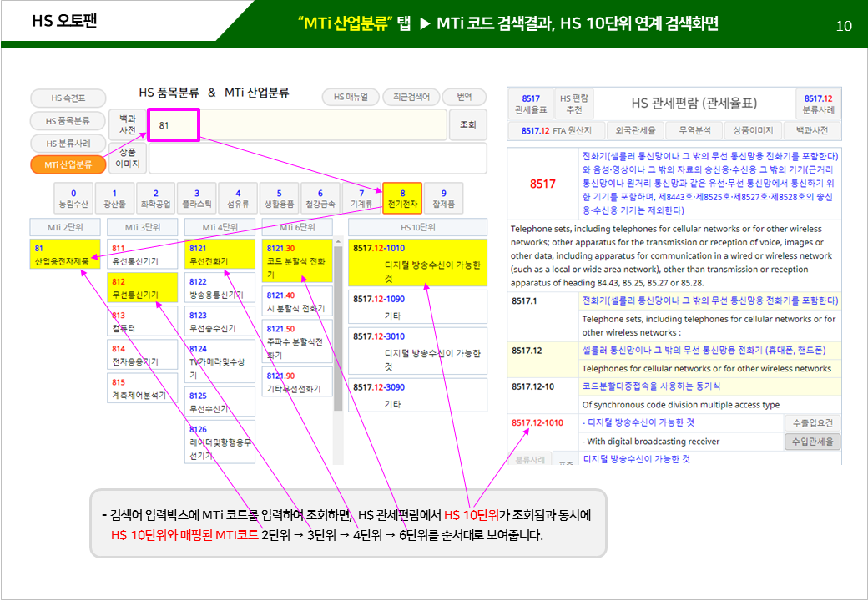868x601 pixels.
Task: Select MTi code 8126 레이더및항행용무선기기
Action: click(220, 442)
